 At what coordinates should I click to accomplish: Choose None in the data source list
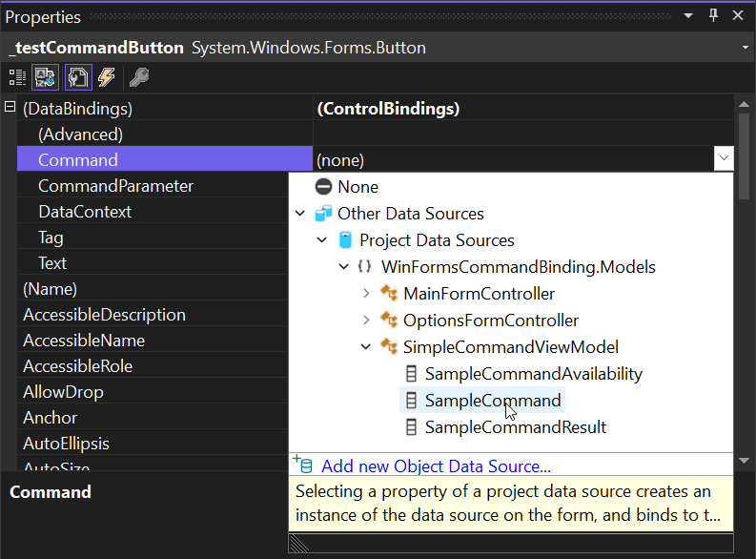358,187
